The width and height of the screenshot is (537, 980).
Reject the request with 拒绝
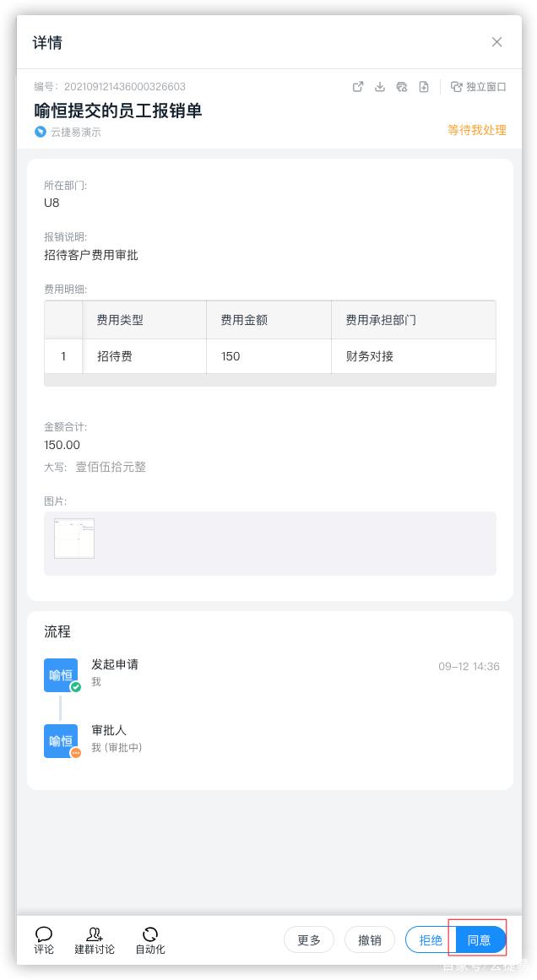(431, 939)
